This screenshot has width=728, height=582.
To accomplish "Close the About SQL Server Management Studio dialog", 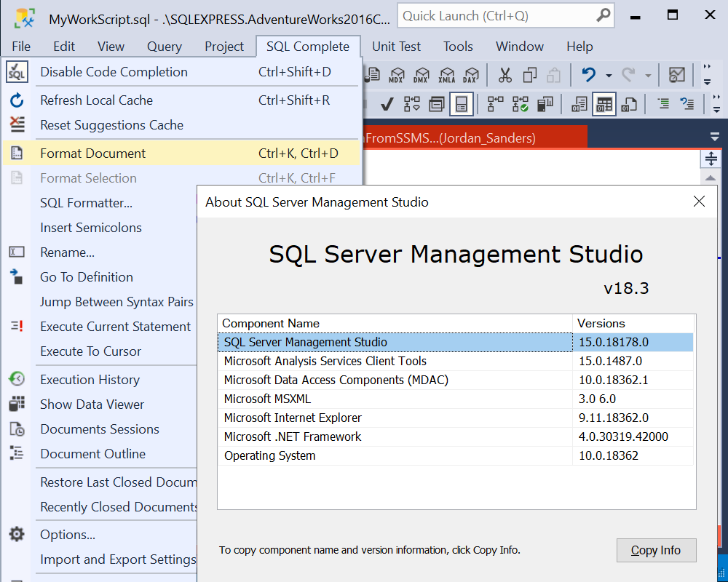I will pyautogui.click(x=699, y=202).
